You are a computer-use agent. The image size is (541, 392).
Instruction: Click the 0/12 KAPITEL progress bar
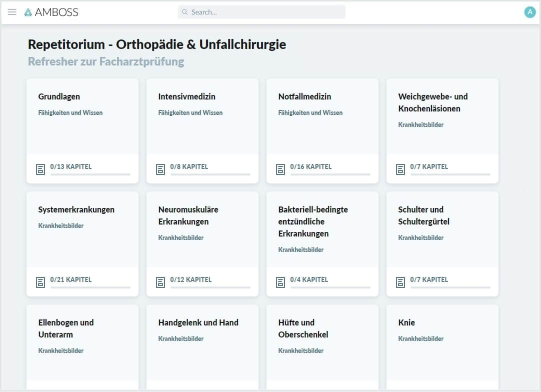pyautogui.click(x=210, y=287)
